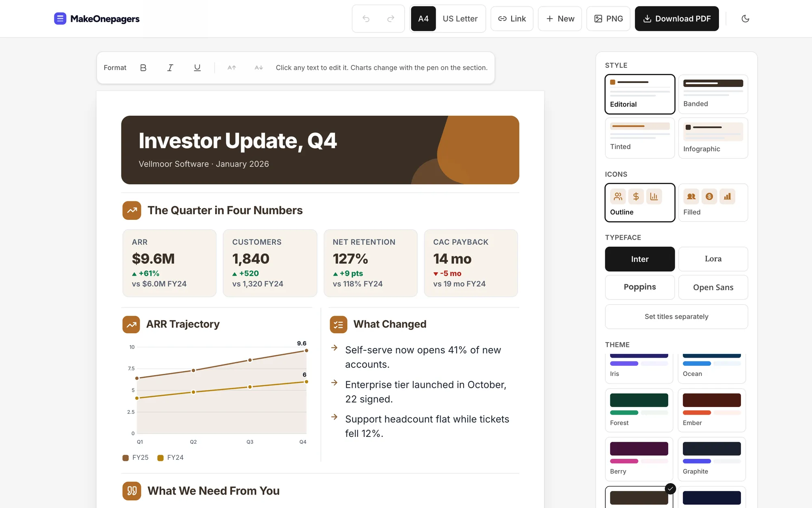This screenshot has height=508, width=812.
Task: Redo the last edit
Action: tap(391, 19)
